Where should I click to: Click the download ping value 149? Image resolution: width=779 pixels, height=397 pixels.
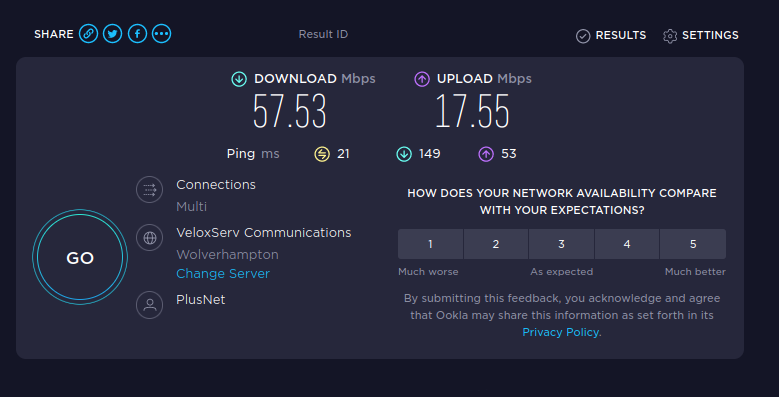pos(430,154)
